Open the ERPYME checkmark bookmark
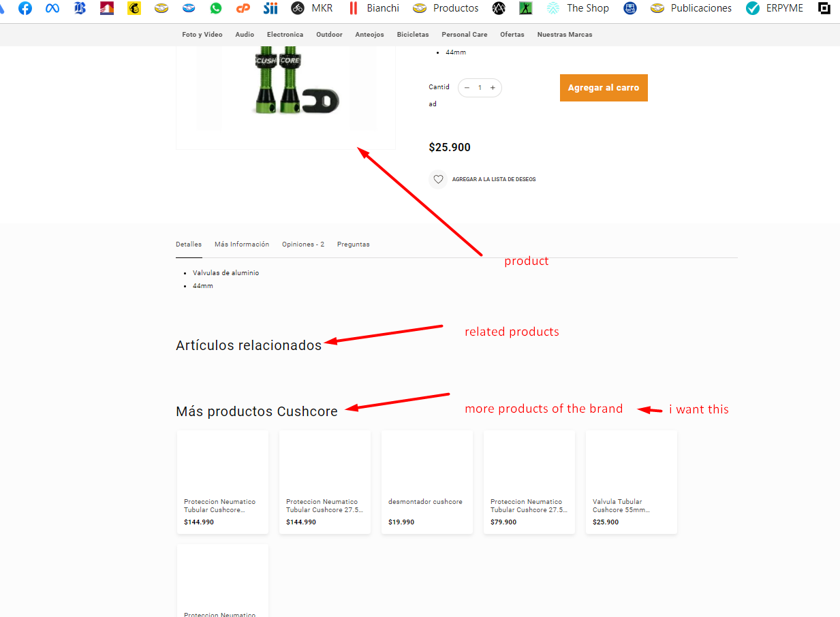 tap(775, 8)
